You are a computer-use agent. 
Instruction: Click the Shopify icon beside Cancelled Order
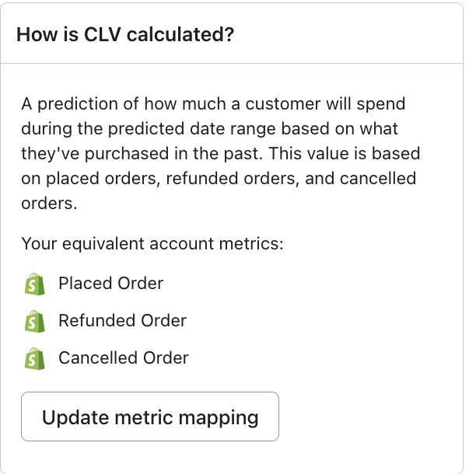31,358
